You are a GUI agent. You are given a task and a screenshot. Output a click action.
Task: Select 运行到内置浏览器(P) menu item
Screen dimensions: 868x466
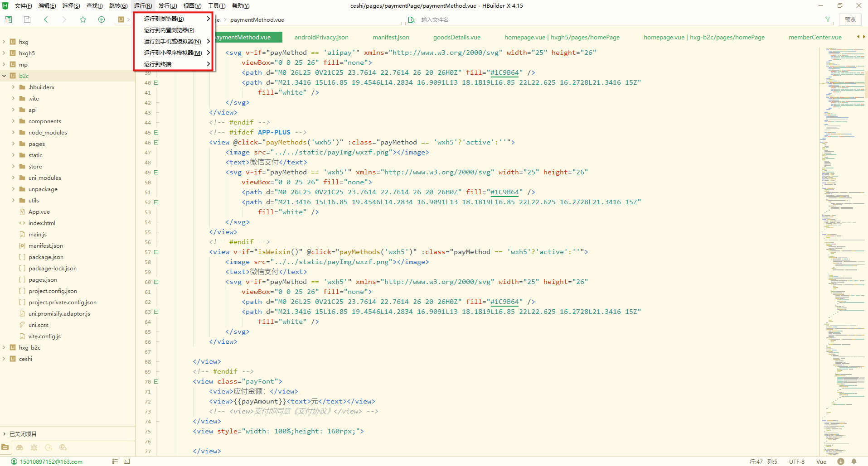(x=173, y=30)
